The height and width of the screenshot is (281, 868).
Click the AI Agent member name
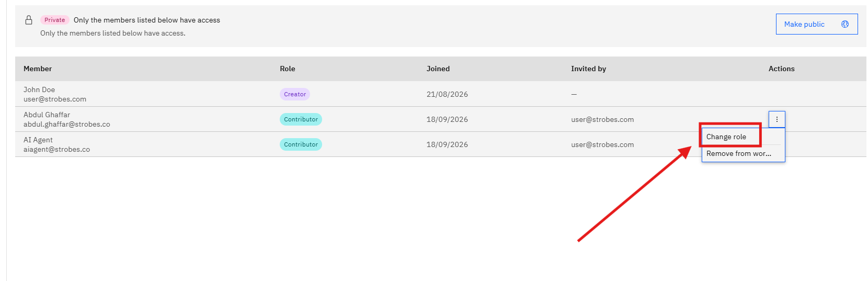click(38, 140)
